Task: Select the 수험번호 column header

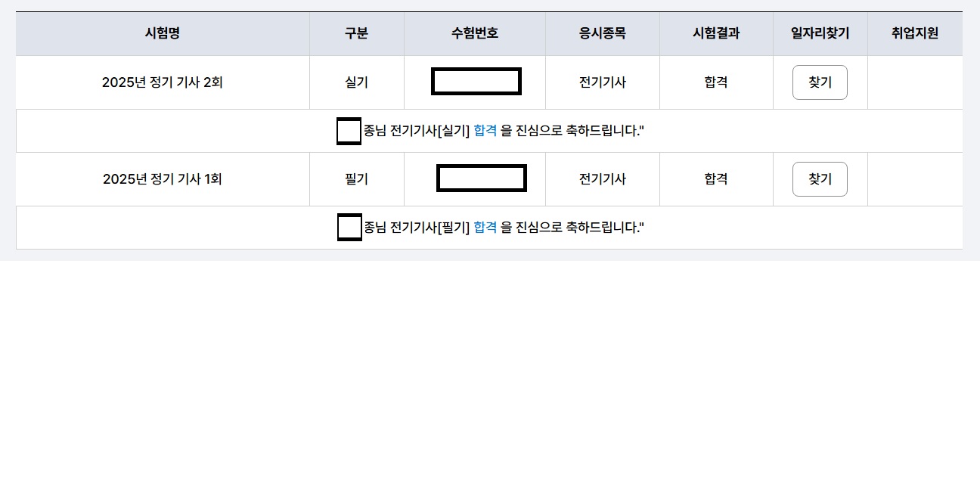Action: (475, 33)
